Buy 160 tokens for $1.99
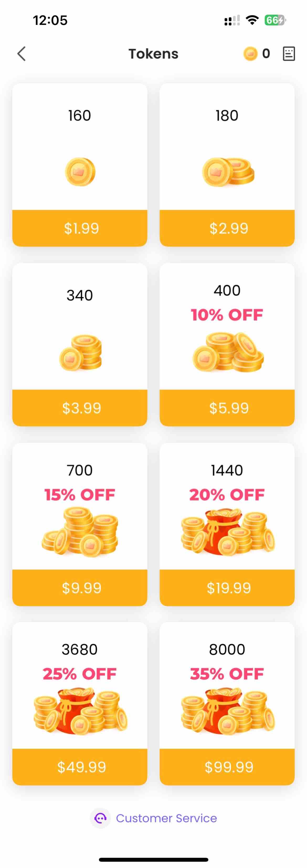This screenshot has width=307, height=868. [80, 228]
